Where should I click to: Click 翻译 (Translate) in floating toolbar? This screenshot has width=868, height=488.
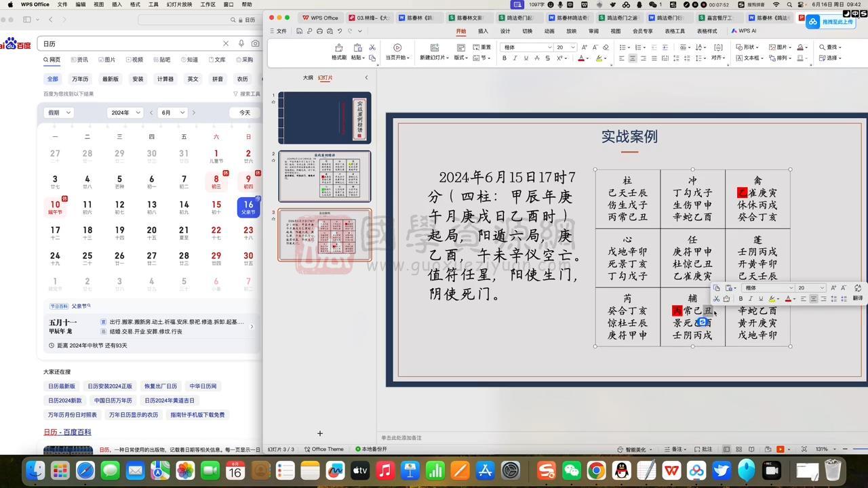coord(858,298)
